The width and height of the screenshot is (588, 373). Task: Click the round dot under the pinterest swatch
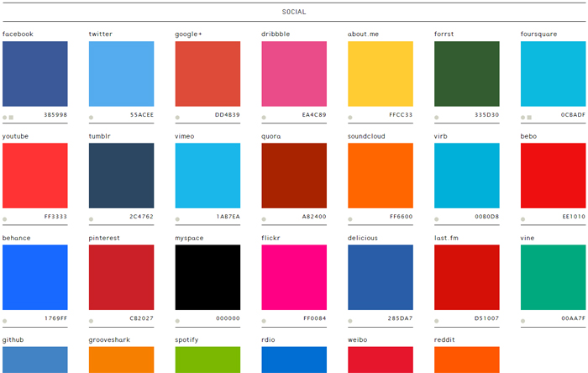91,321
